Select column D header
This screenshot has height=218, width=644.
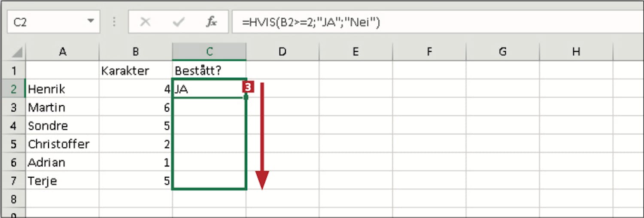click(x=282, y=52)
